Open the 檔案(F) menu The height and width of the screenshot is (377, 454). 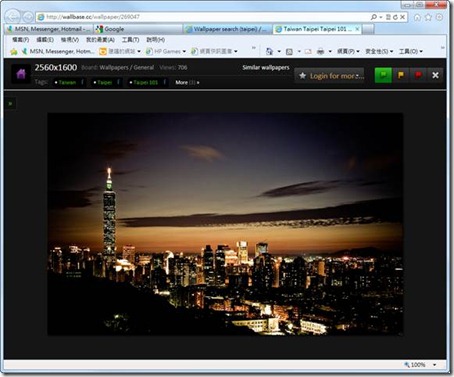[x=21, y=40]
